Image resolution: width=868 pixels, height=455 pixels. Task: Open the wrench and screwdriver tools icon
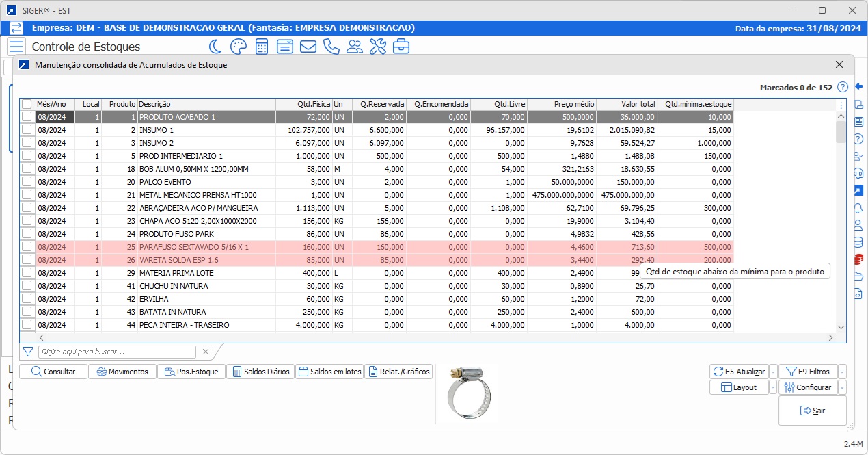[377, 47]
